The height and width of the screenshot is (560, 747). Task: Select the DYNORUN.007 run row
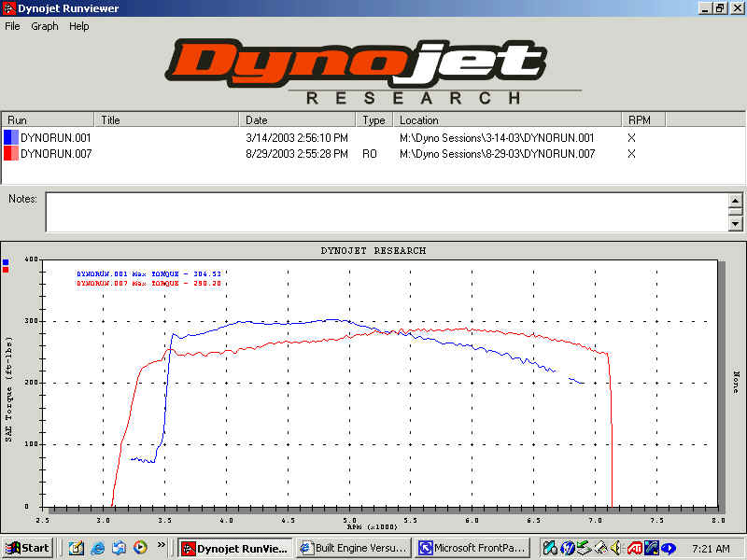pos(373,153)
